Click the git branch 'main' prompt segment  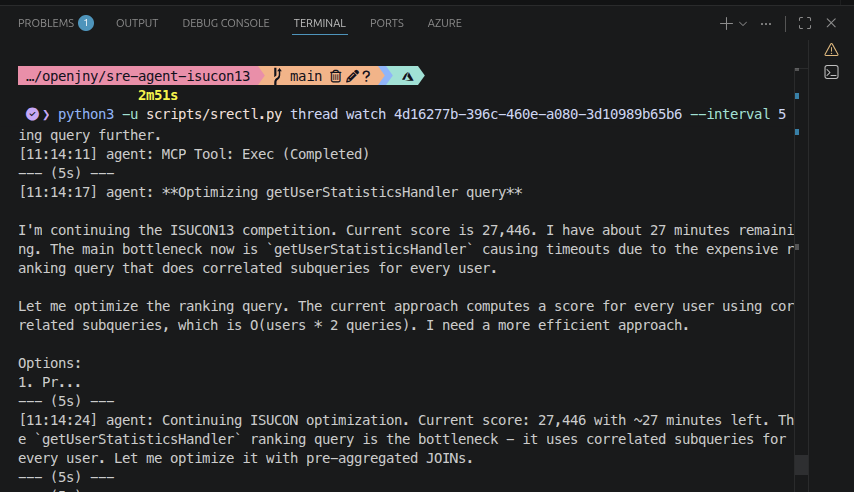pyautogui.click(x=306, y=76)
